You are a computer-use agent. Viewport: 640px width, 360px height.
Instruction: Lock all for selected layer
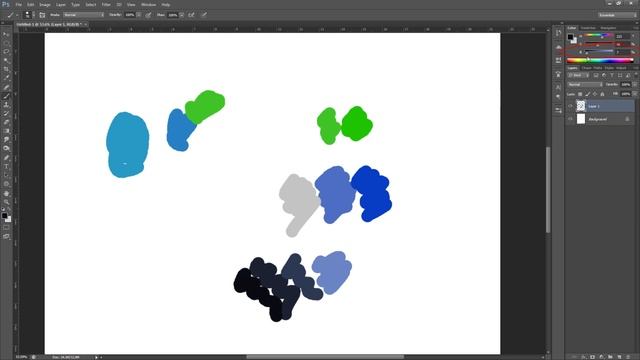coord(602,94)
